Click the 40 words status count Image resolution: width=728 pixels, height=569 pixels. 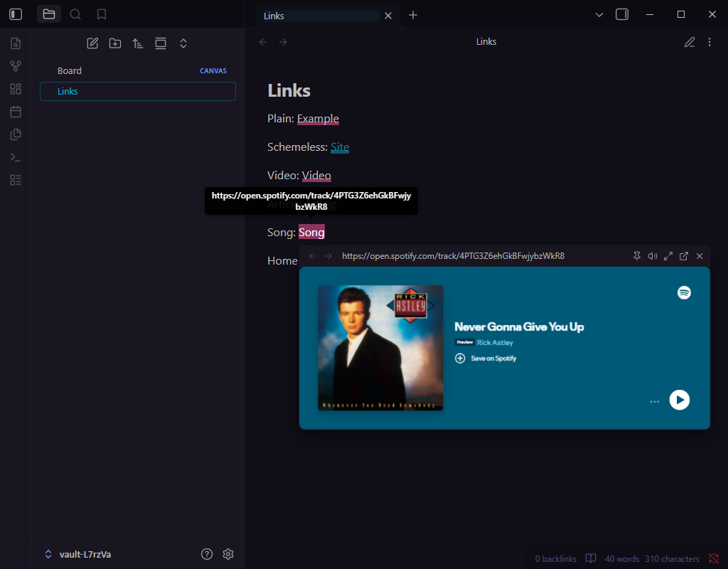pyautogui.click(x=622, y=559)
